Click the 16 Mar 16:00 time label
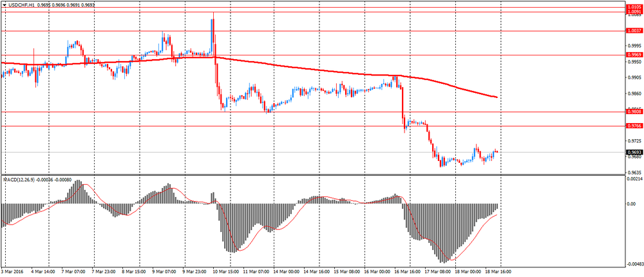 (406, 272)
